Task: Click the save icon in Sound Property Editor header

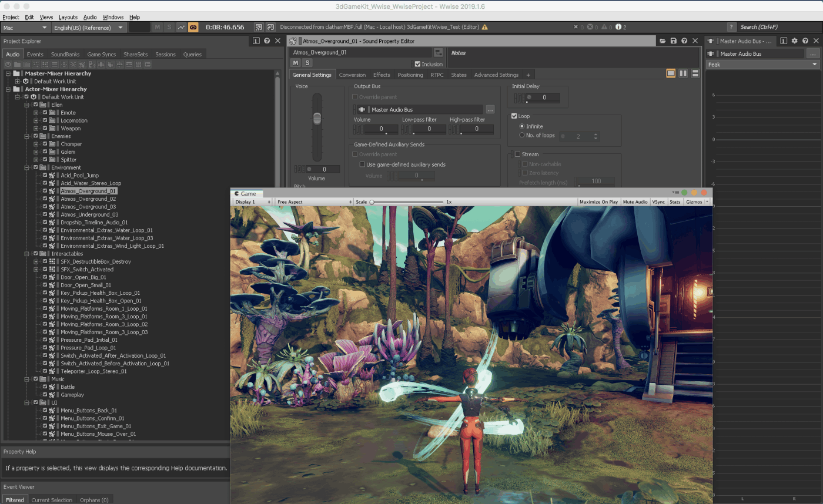Action: click(673, 41)
